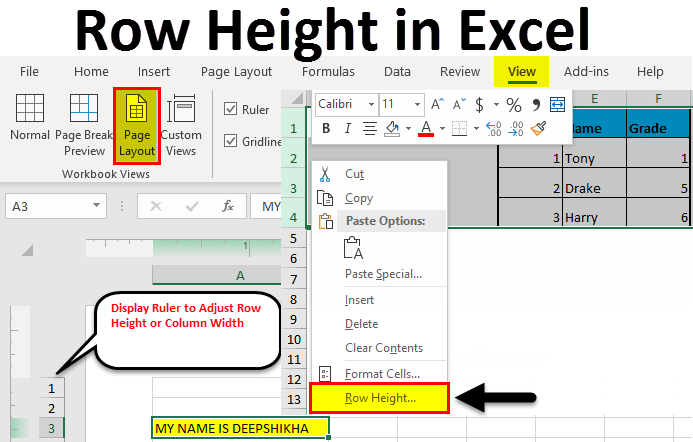Apply Bold in the mini toolbar

click(x=326, y=128)
